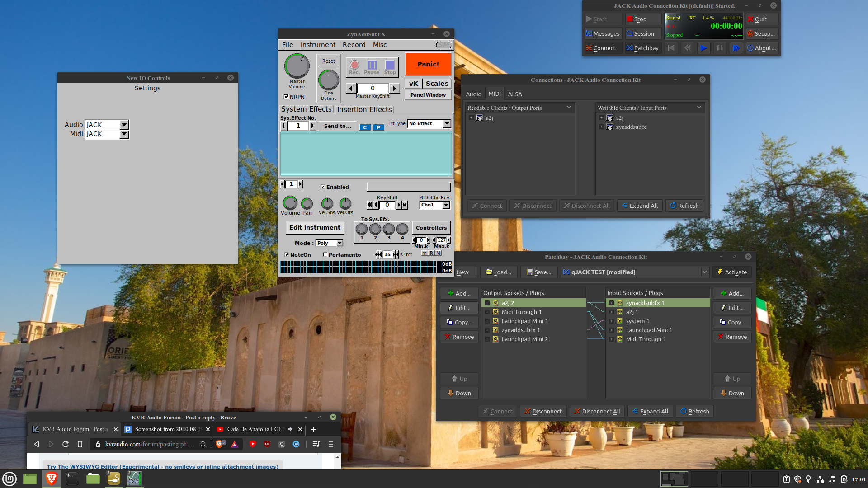Viewport: 868px width, 488px height.
Task: Expand zynaddsubfx writable client in Connections
Action: tap(601, 127)
